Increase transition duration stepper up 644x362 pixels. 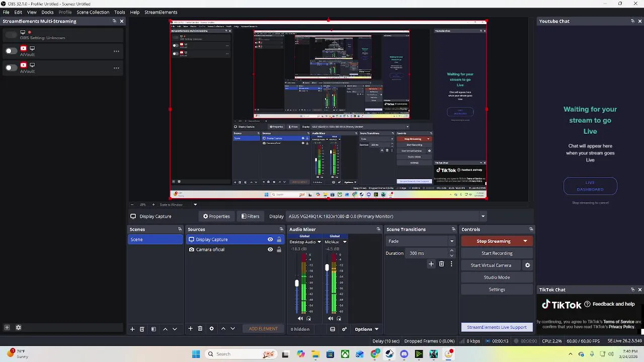coord(451,251)
